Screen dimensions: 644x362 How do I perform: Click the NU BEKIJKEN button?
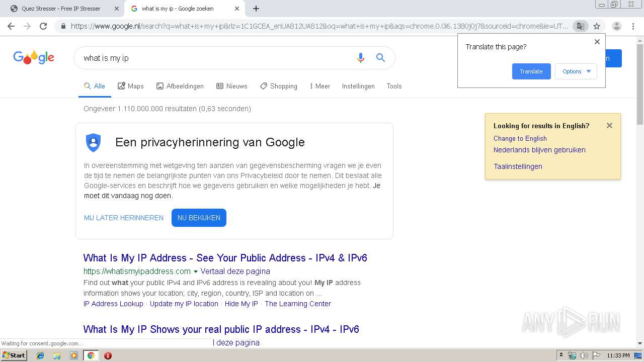tap(199, 218)
